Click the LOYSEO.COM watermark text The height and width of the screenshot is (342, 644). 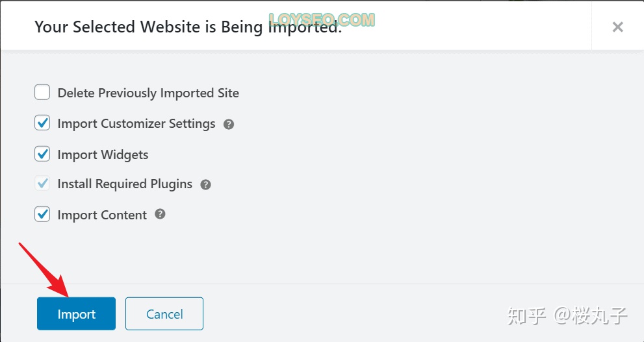click(322, 19)
